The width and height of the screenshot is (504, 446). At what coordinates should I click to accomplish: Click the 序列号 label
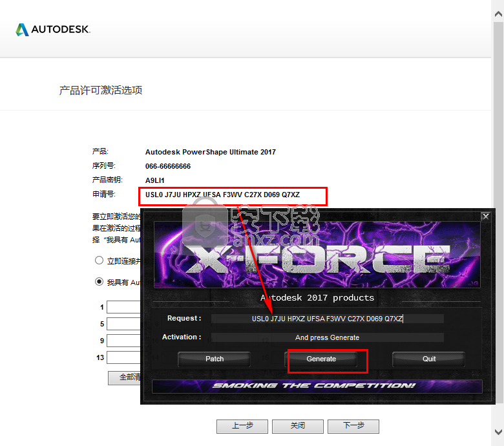click(104, 165)
